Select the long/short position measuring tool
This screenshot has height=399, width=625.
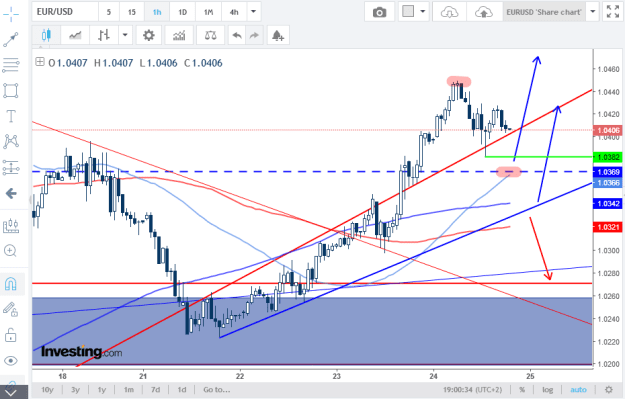pos(11,168)
